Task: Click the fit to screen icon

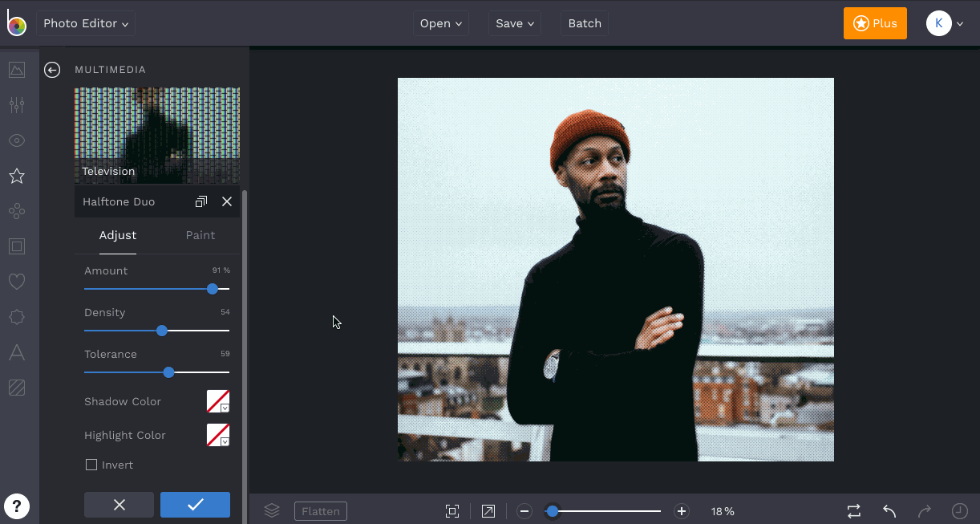Action: click(452, 511)
